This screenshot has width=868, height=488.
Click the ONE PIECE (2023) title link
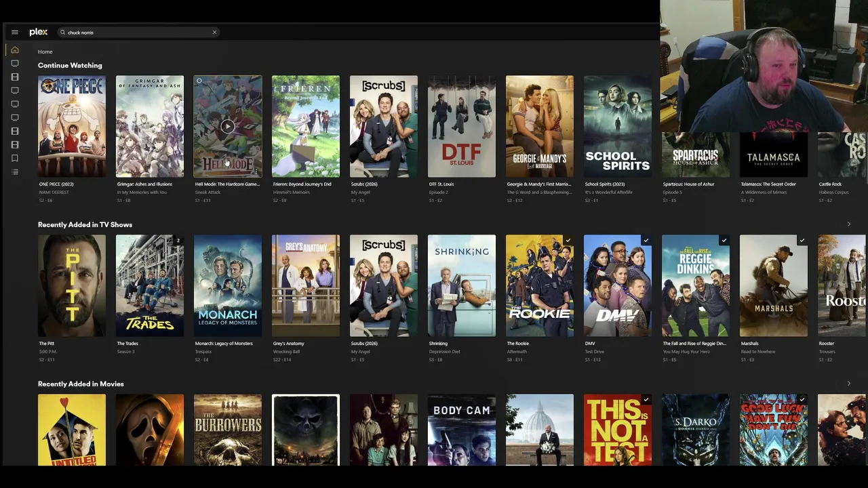[x=56, y=184]
